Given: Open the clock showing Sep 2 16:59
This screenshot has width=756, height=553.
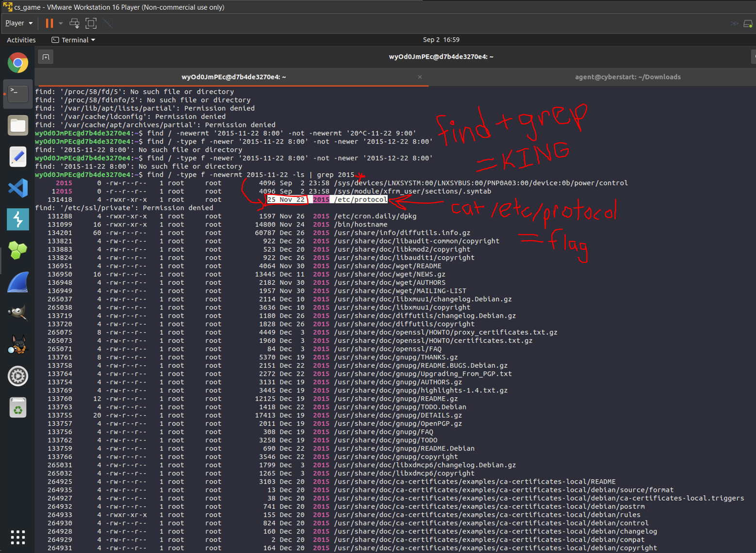Looking at the screenshot, I should (441, 40).
